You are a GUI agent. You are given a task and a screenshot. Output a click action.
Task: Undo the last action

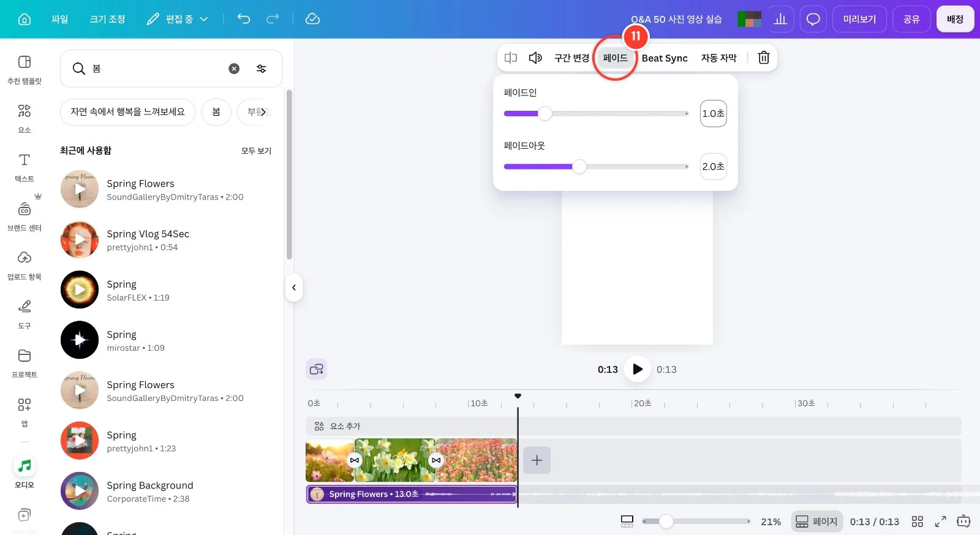(x=244, y=19)
